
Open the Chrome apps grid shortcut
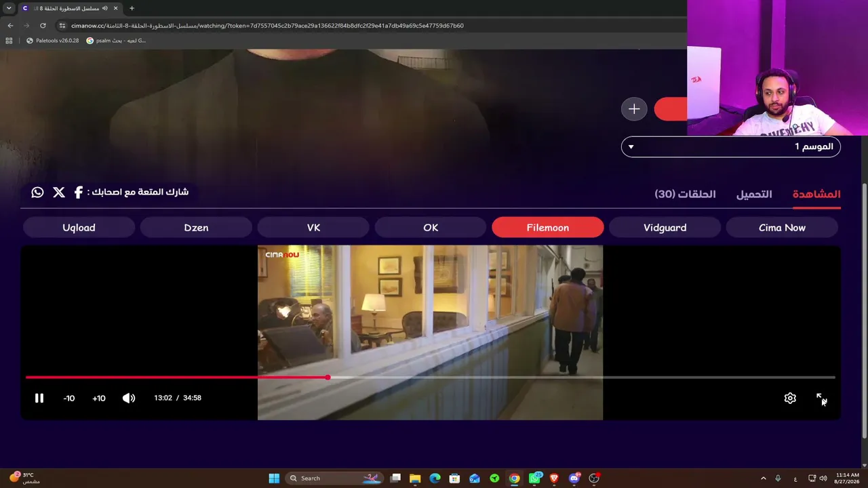[9, 41]
